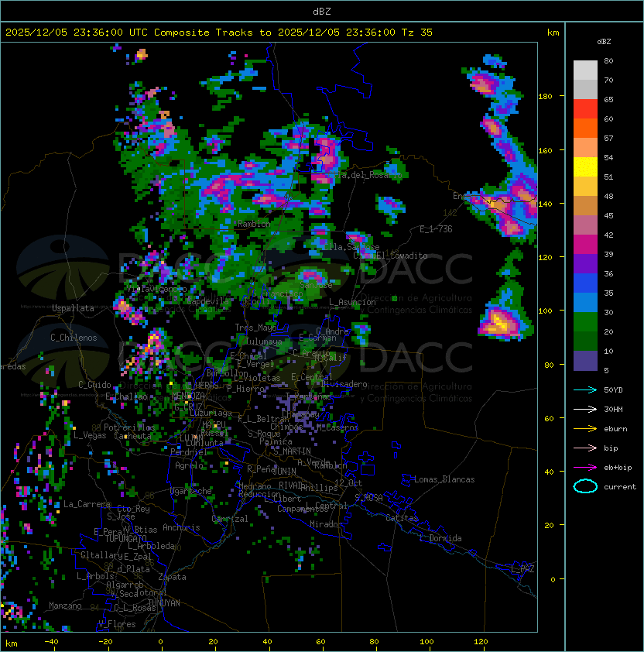
Task: Click the 'V_Flores' place label
Action: (x=117, y=624)
